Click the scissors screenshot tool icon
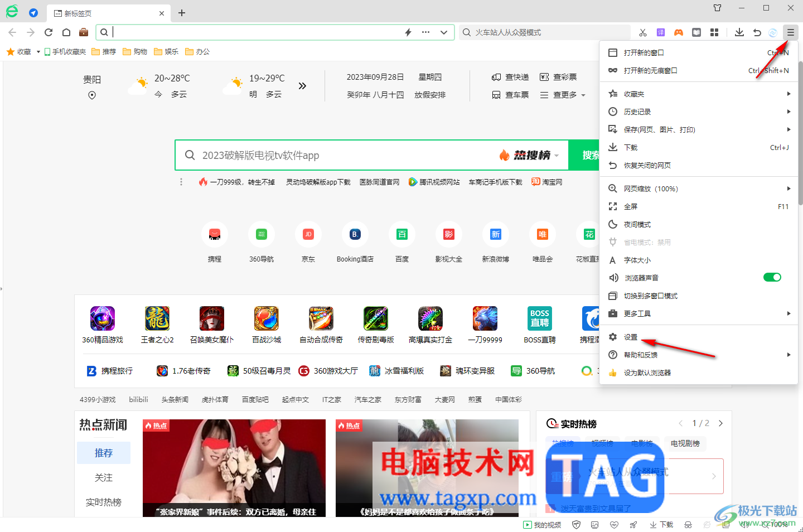 coord(643,32)
